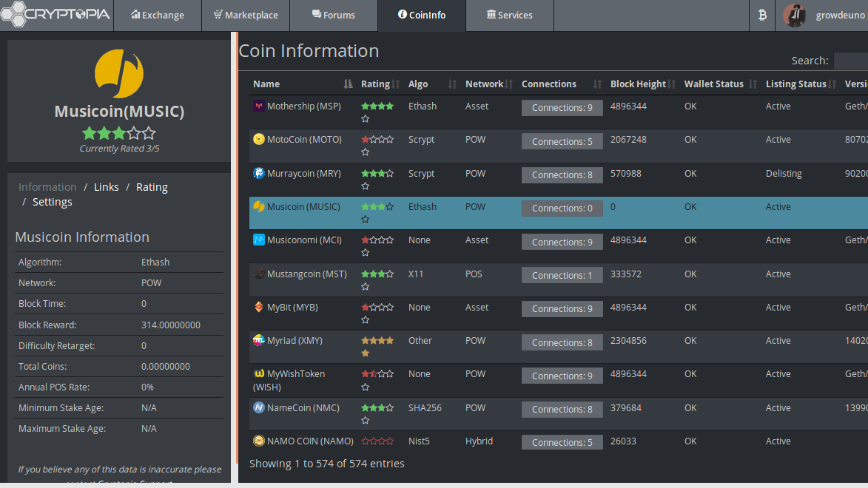The height and width of the screenshot is (488, 868).
Task: Set Musicoin rating using the sidebar stars
Action: [x=119, y=134]
